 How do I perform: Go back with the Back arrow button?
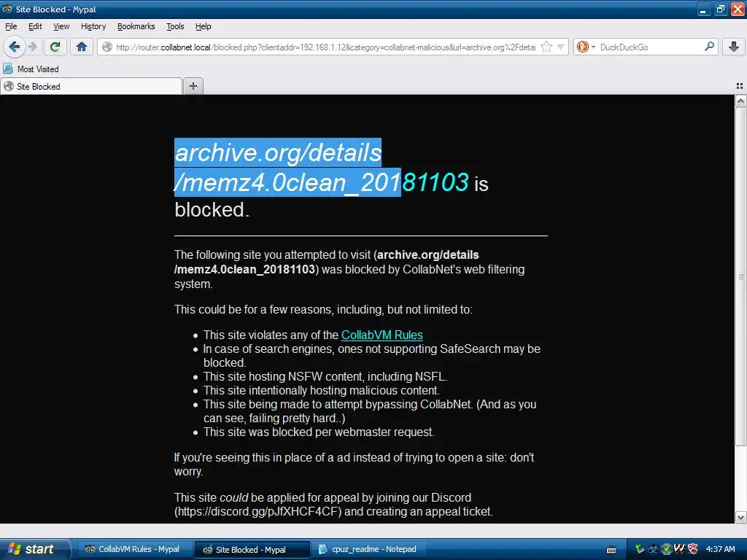coord(14,47)
